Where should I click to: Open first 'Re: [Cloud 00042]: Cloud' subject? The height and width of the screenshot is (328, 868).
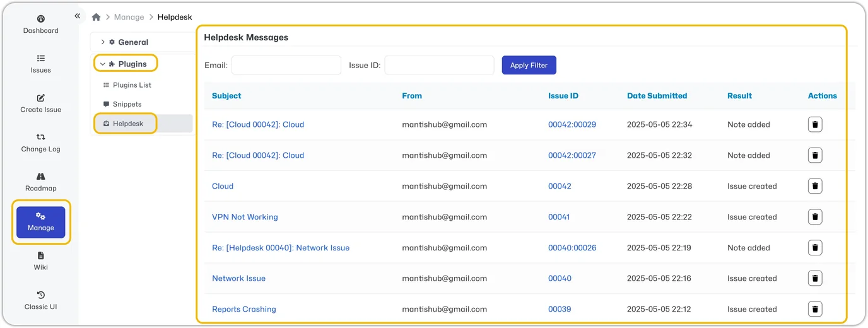[x=258, y=124]
